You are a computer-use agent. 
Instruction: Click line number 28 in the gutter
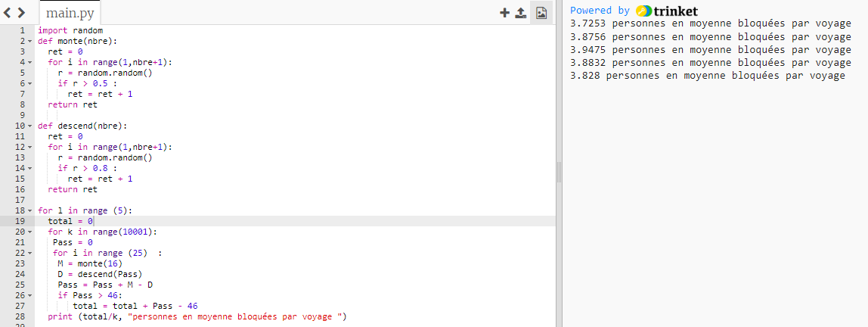click(x=20, y=316)
